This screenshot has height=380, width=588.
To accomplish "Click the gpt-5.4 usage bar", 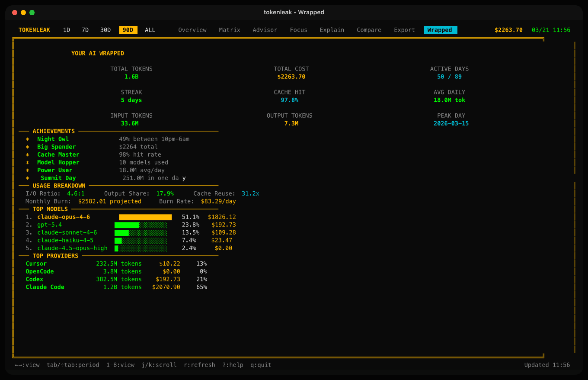I will [x=141, y=225].
